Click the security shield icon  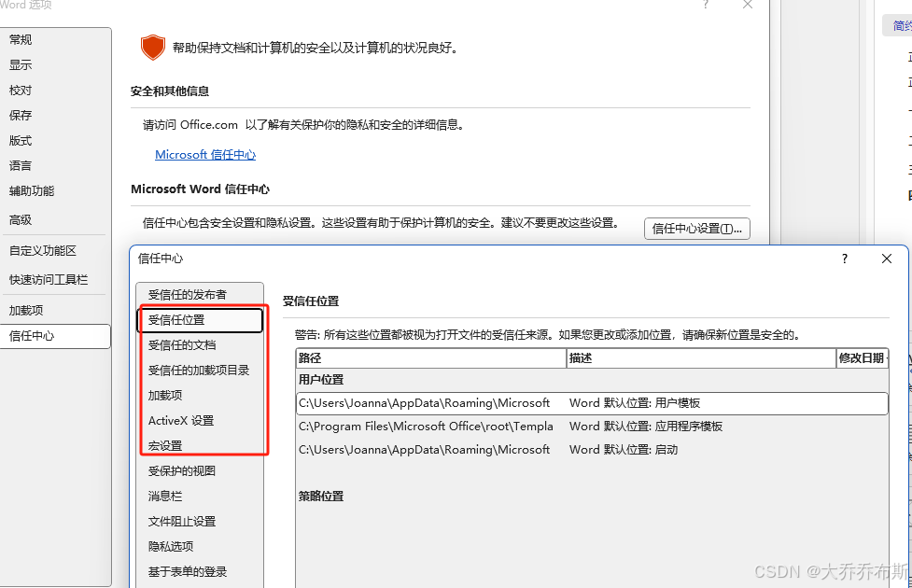coord(153,47)
